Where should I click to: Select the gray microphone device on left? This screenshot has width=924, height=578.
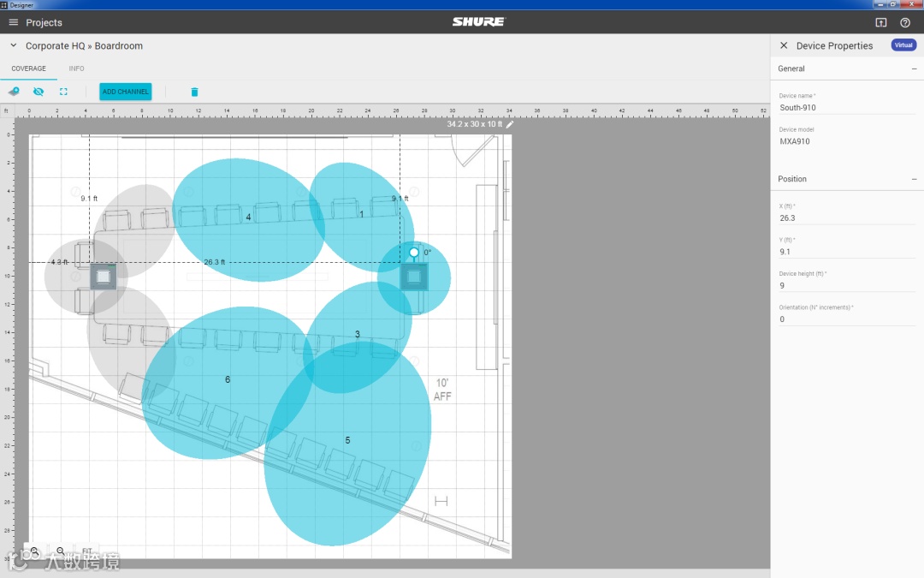(x=104, y=277)
